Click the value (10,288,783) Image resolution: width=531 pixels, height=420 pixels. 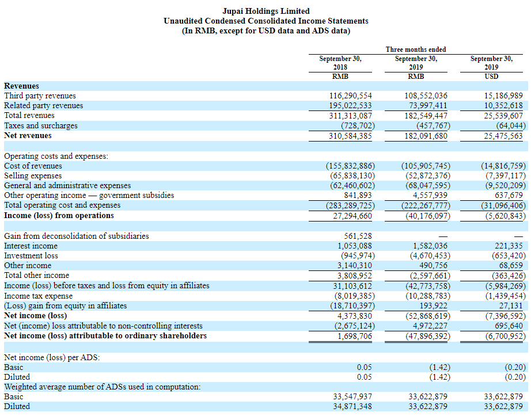pos(428,296)
